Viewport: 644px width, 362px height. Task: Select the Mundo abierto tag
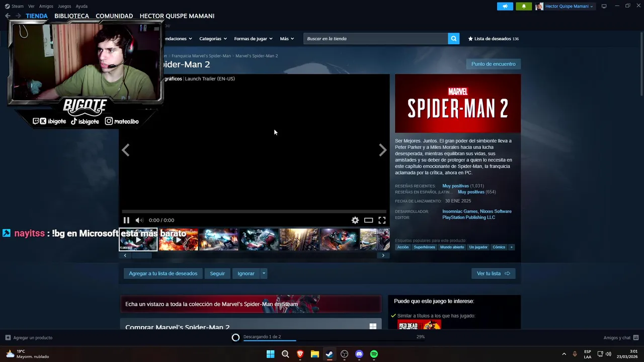452,247
